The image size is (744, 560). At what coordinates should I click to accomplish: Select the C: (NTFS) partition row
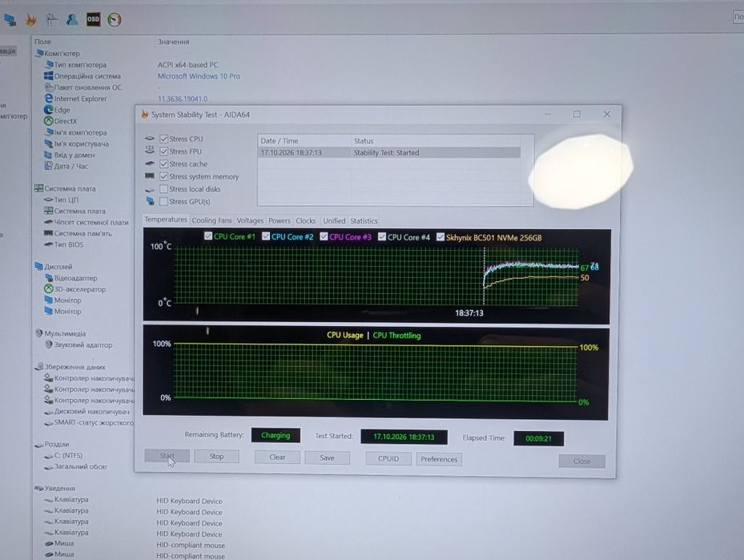[63, 456]
